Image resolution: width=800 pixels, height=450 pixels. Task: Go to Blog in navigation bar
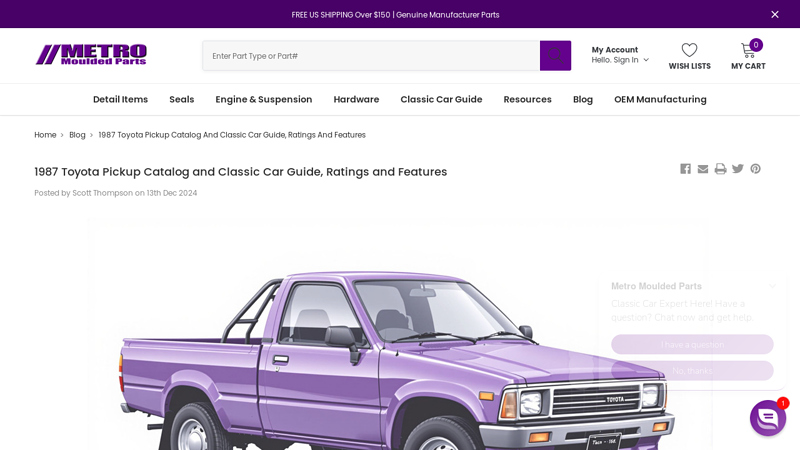583,99
